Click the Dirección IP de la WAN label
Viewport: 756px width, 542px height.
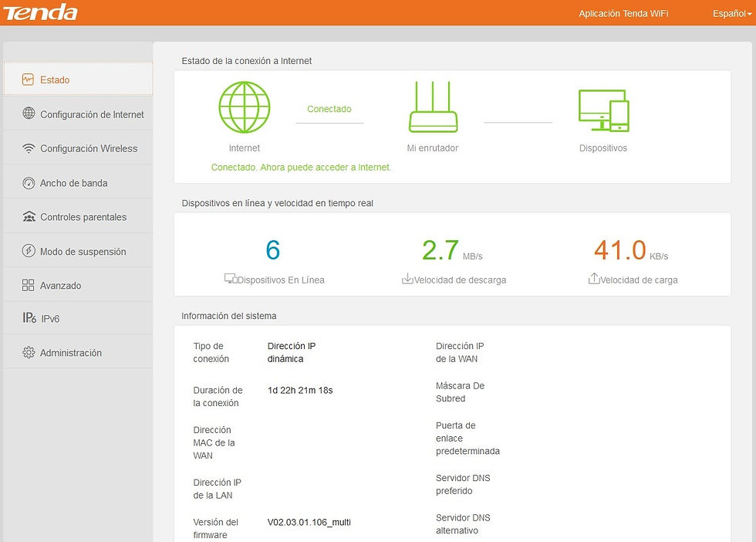coord(460,352)
